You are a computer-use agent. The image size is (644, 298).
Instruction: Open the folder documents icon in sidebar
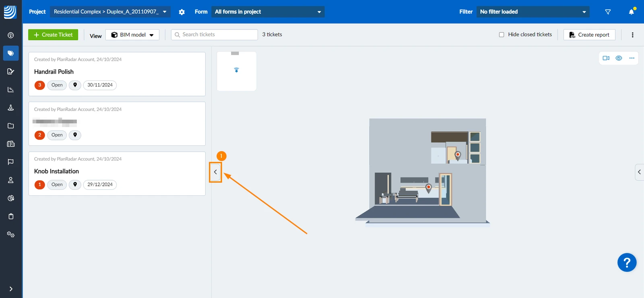[11, 126]
